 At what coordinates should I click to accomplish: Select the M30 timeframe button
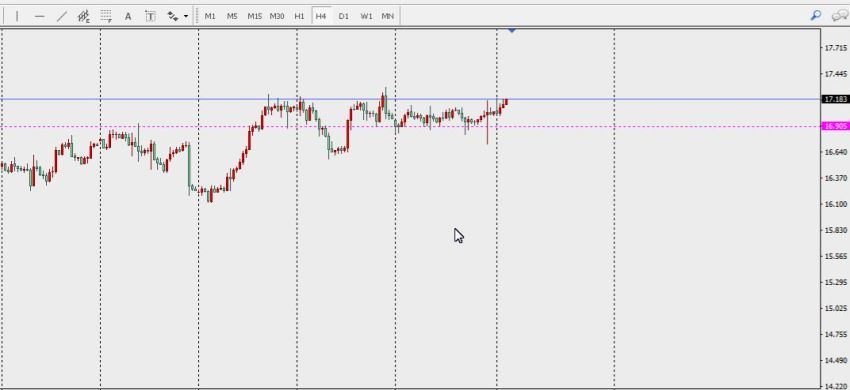[x=276, y=16]
